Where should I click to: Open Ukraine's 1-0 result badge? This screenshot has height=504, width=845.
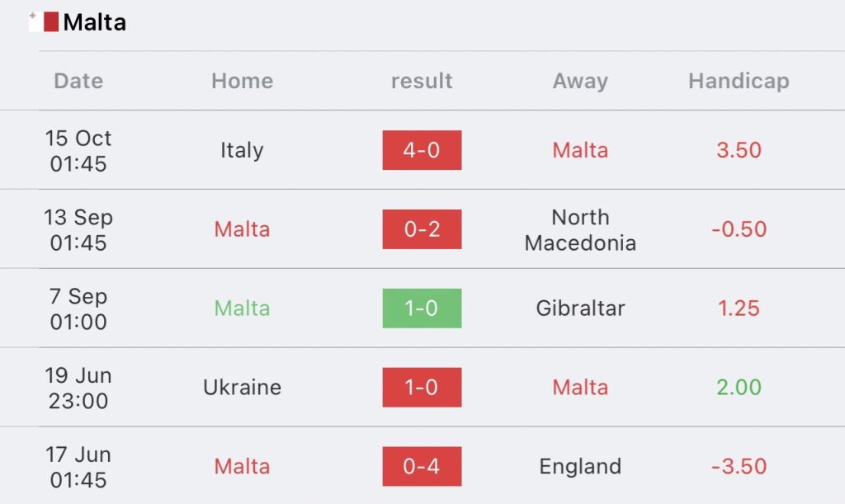click(x=422, y=387)
